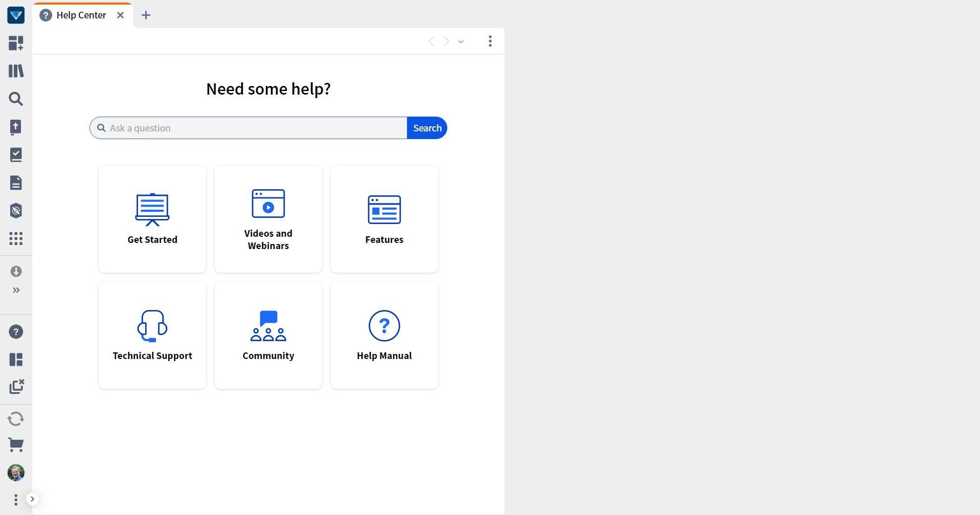
Task: Open the Library panel
Action: click(x=16, y=71)
